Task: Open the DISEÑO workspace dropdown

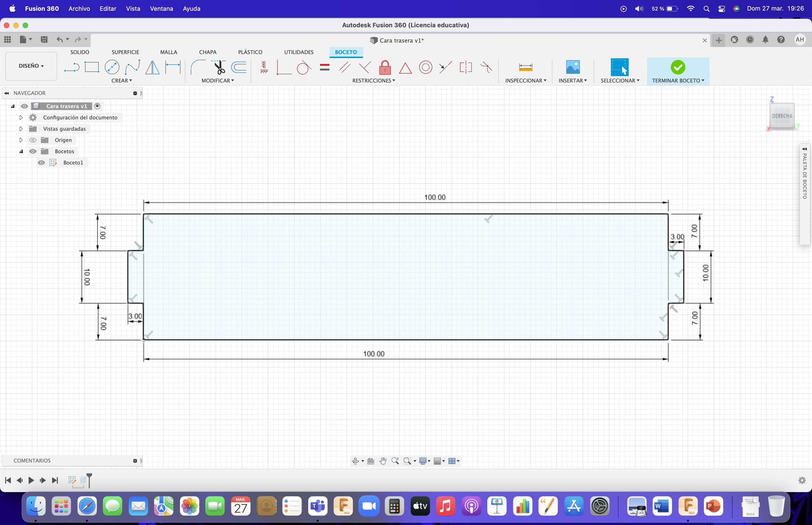Action: [31, 66]
